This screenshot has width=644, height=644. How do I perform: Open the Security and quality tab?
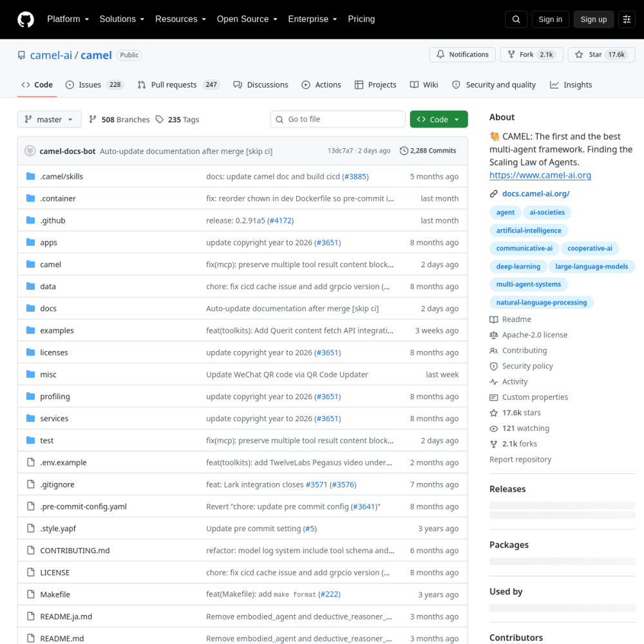pos(494,84)
